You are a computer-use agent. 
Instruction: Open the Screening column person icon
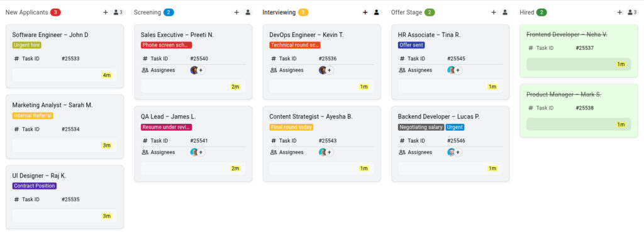248,13
